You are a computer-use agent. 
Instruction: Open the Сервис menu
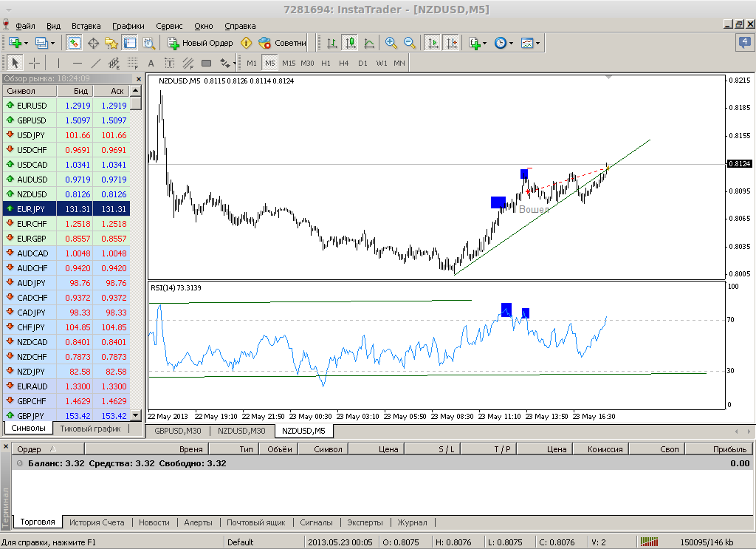[169, 26]
